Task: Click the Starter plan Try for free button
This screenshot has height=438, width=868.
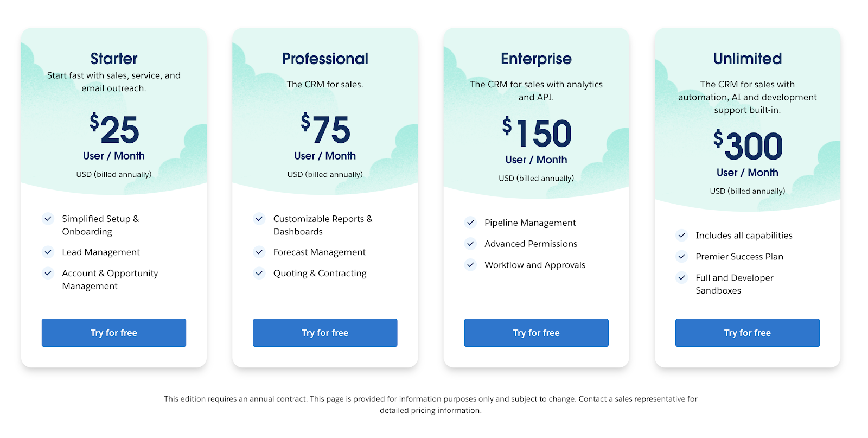Action: click(x=114, y=333)
